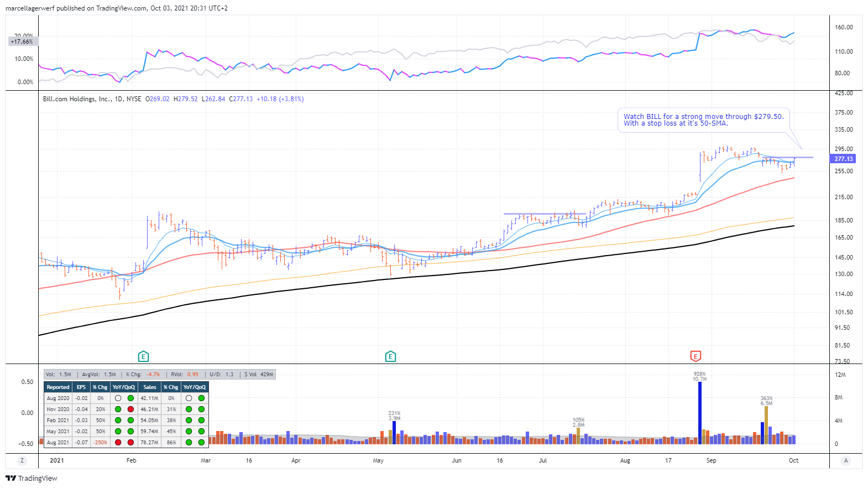
Task: Click the 425.00 label on the price axis
Action: [x=844, y=93]
